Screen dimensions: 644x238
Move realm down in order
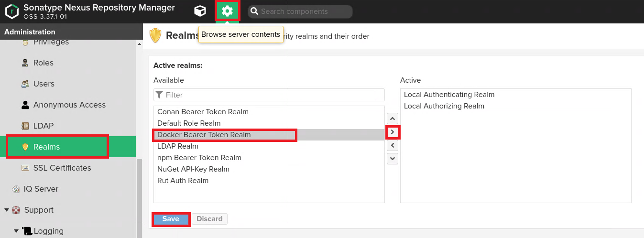[x=393, y=159]
